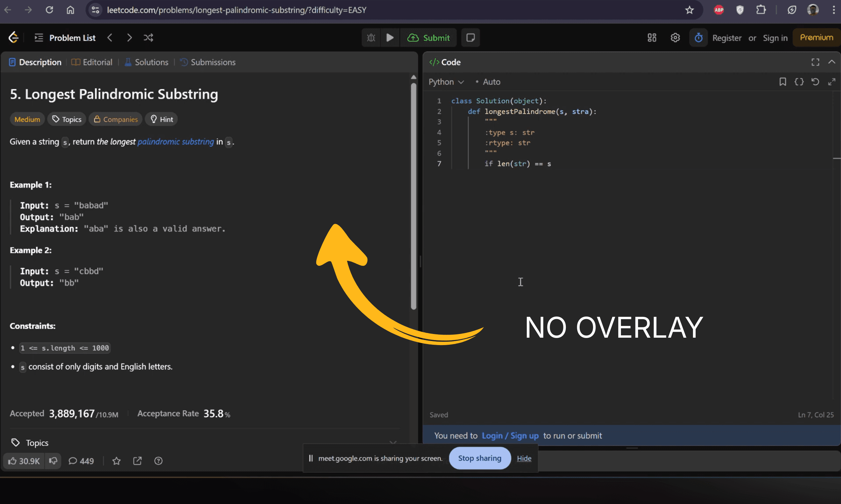Click the Run code play icon
The width and height of the screenshot is (841, 504).
pos(390,38)
